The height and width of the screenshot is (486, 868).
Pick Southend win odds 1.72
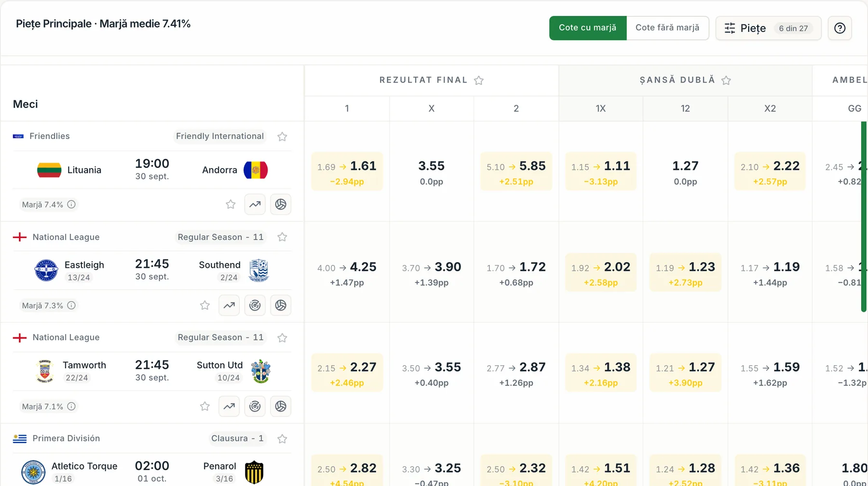[x=516, y=272]
